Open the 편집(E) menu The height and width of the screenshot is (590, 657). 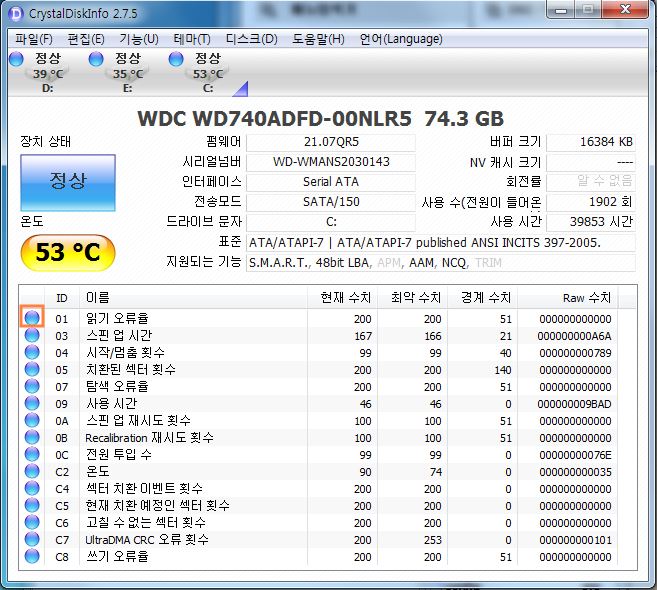(x=86, y=39)
